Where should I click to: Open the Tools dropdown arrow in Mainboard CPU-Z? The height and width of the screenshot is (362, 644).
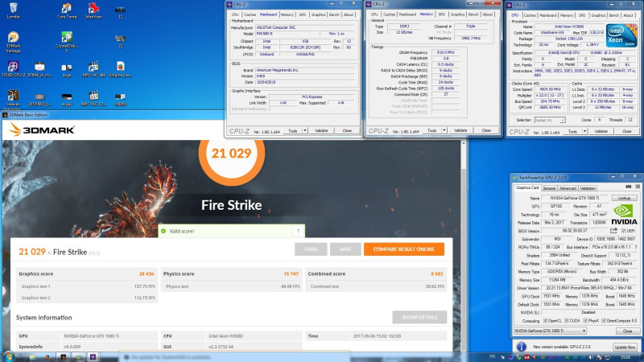tap(305, 130)
